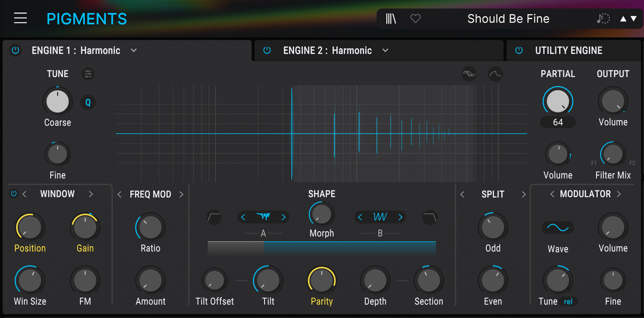The width and height of the screenshot is (644, 318).
Task: Go to next Window type
Action: point(91,194)
